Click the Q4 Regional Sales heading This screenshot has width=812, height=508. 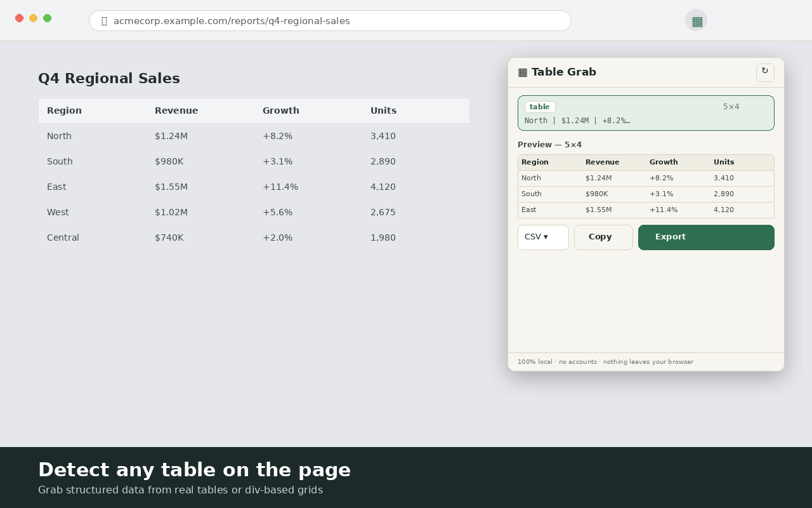109,78
